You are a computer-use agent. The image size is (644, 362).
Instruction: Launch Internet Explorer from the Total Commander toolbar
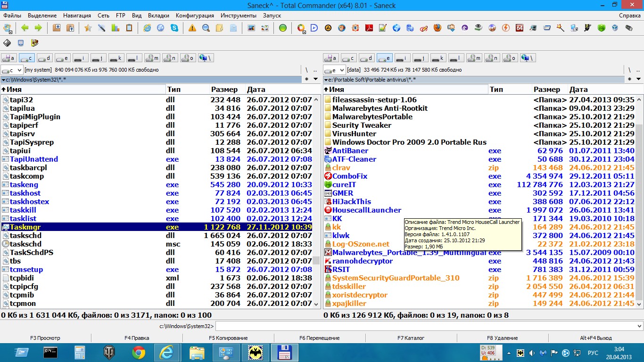tap(147, 28)
